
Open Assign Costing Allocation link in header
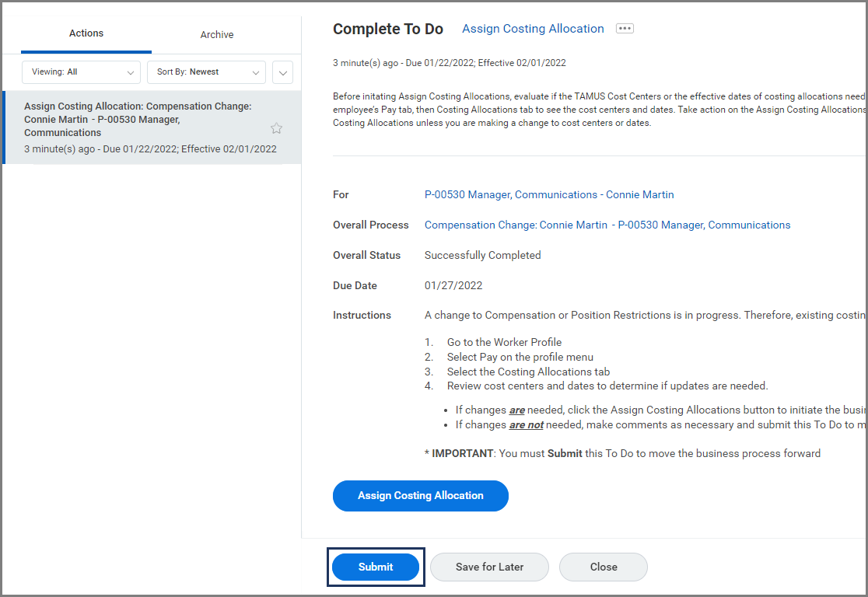[533, 29]
